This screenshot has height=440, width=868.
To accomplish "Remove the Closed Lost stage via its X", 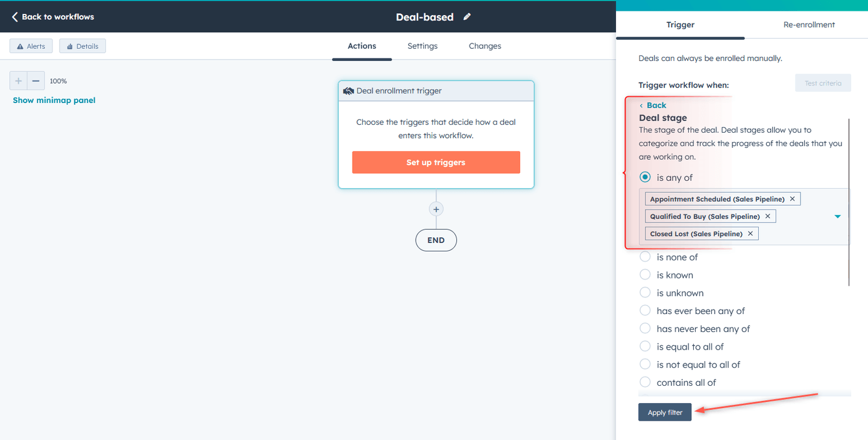I will click(x=750, y=233).
